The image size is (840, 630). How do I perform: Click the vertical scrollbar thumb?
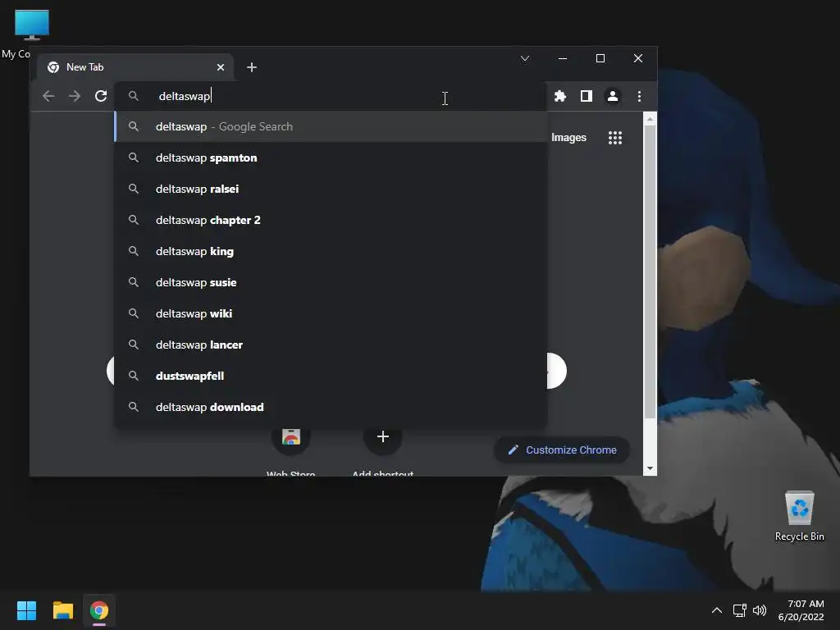[650, 272]
